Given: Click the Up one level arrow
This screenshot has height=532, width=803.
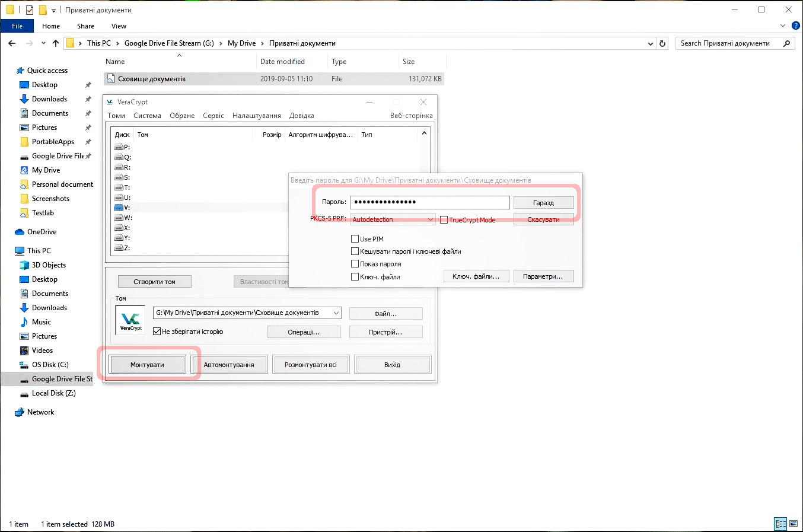Looking at the screenshot, I should [56, 43].
